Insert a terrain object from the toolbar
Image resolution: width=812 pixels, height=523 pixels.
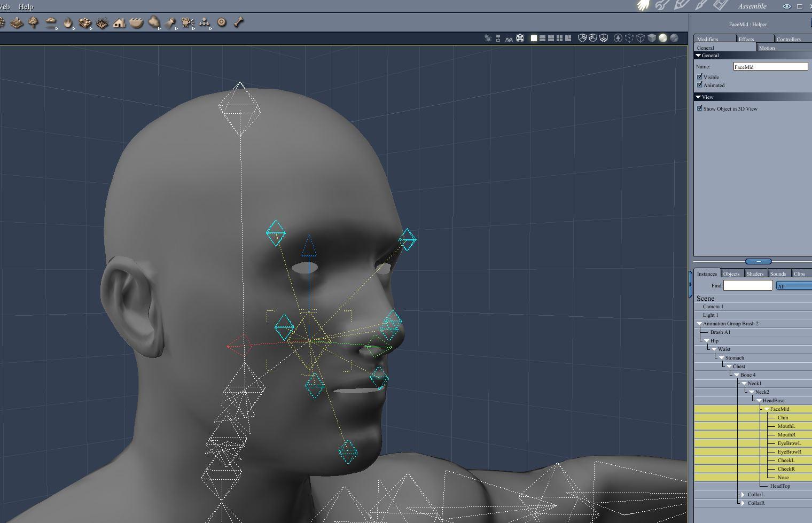pyautogui.click(x=17, y=22)
